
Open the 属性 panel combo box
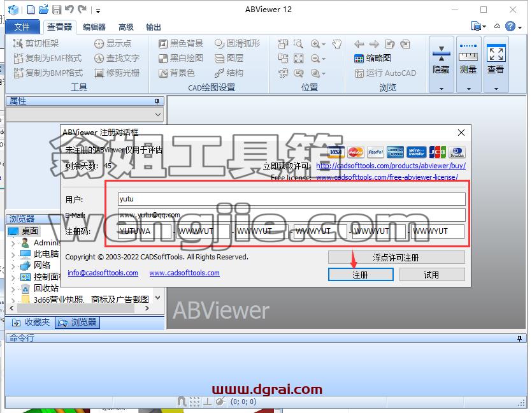pos(85,114)
